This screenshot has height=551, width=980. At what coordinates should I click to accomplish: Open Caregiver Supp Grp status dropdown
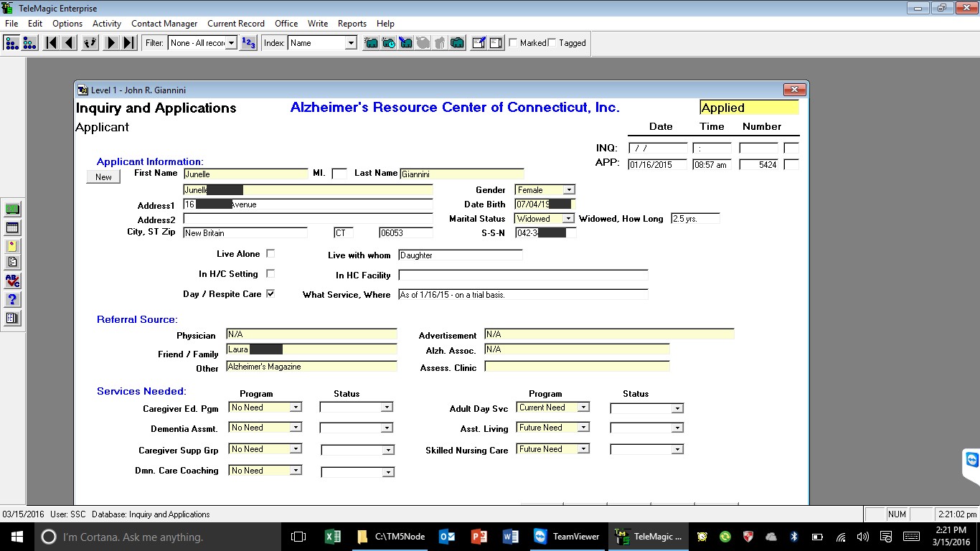[388, 451]
